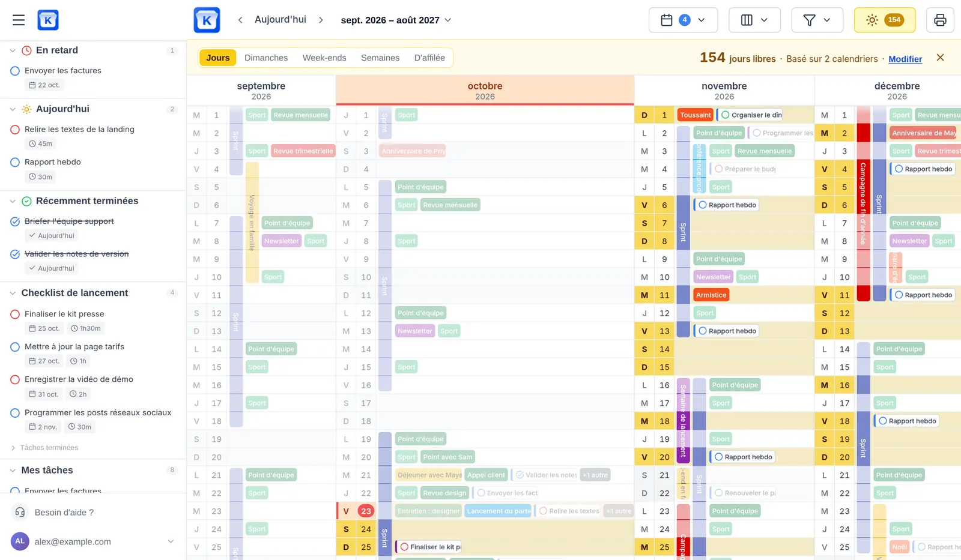The width and height of the screenshot is (961, 560).
Task: Check off Programmer les posts réseaux sociaux
Action: pyautogui.click(x=16, y=413)
